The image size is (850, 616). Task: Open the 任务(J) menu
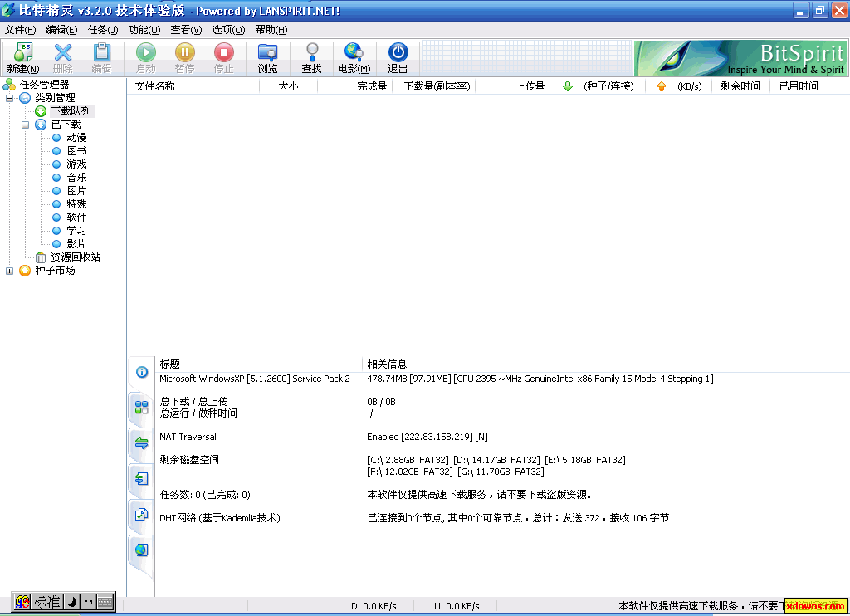point(103,30)
